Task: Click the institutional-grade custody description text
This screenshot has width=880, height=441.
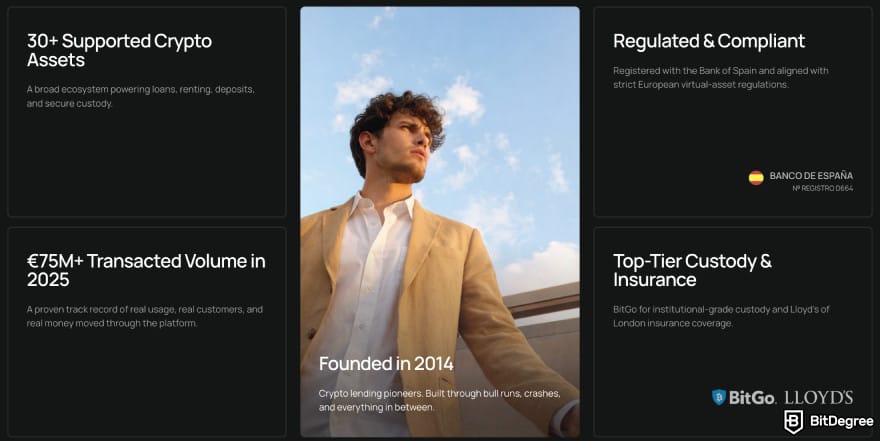Action: point(722,316)
